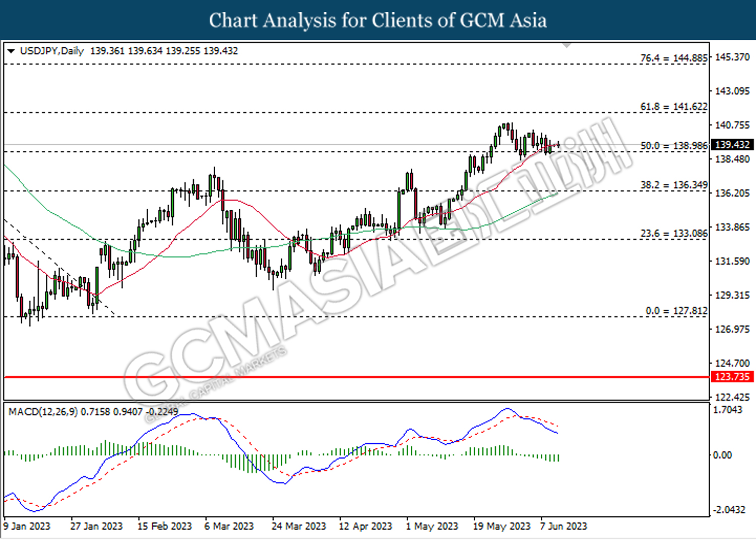Click the 76.4 = 144.885 Fibonacci label
756x540 pixels.
coord(674,58)
